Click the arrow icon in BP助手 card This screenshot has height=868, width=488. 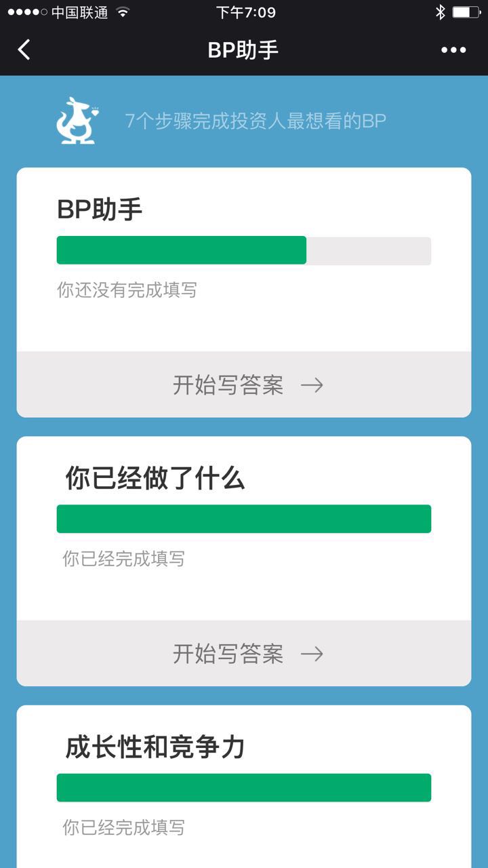point(312,385)
